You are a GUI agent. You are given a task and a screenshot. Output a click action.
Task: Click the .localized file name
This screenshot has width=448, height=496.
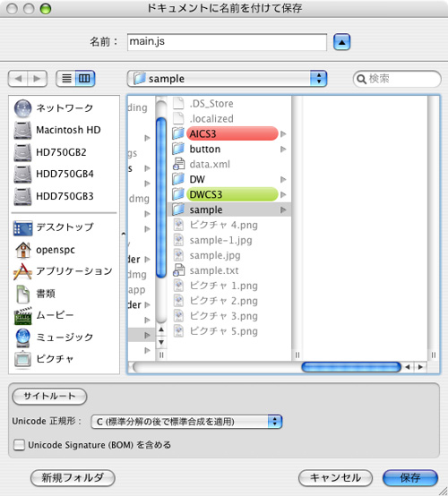click(x=211, y=118)
